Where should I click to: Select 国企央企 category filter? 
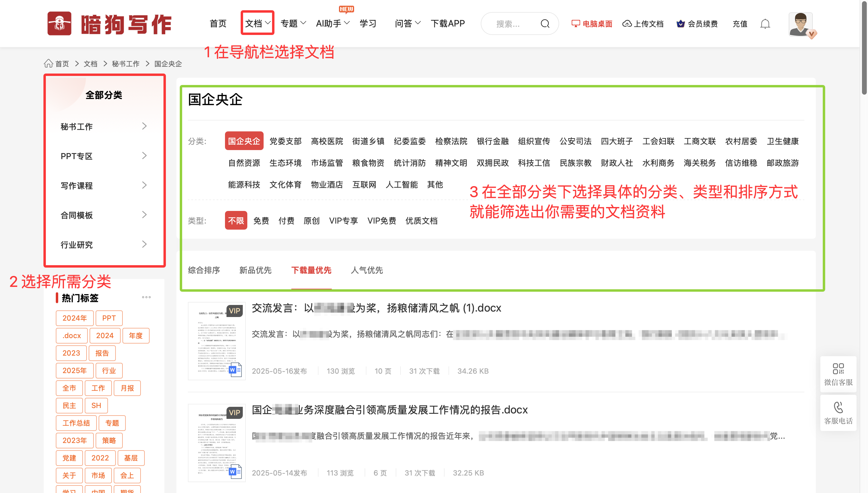coord(244,141)
